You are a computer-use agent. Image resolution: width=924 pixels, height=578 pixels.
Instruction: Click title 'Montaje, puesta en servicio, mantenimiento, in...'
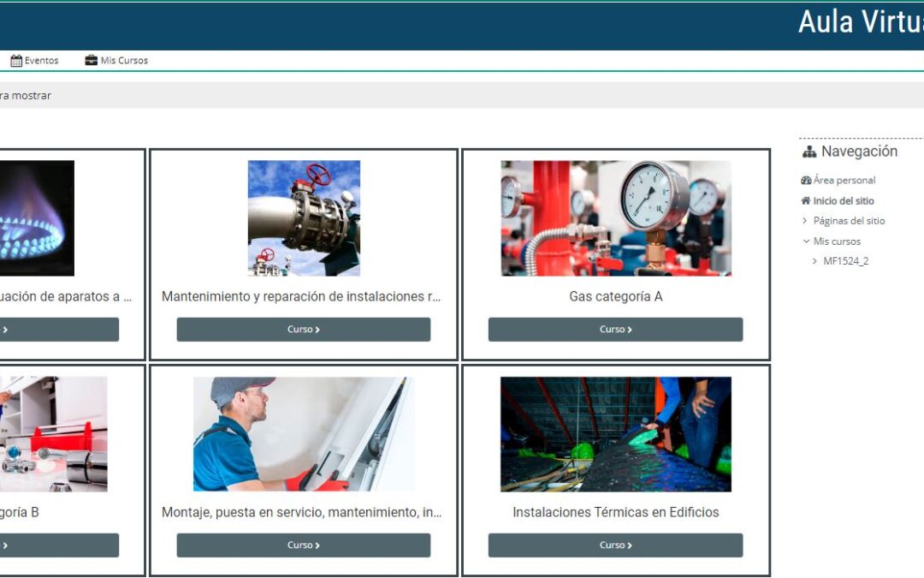(x=302, y=513)
